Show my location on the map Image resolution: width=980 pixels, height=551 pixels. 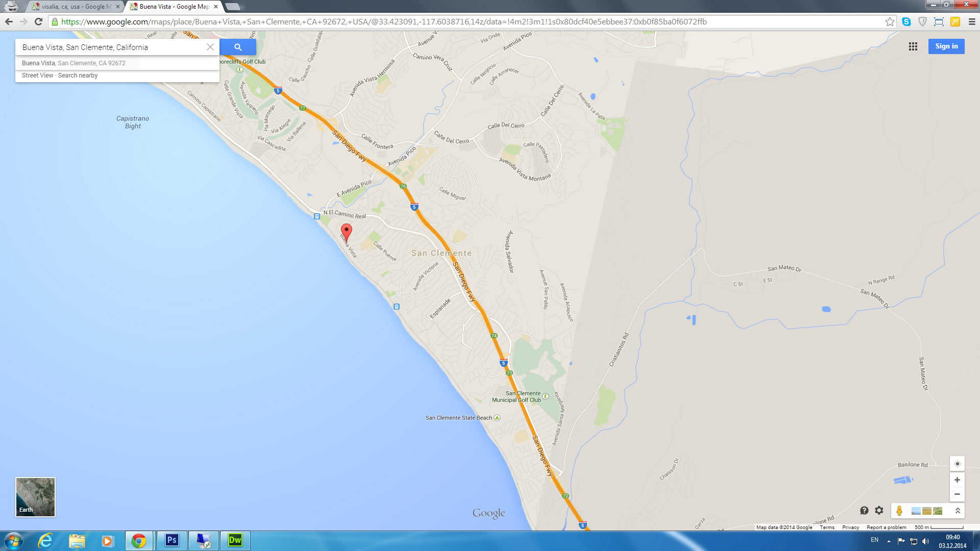(957, 464)
